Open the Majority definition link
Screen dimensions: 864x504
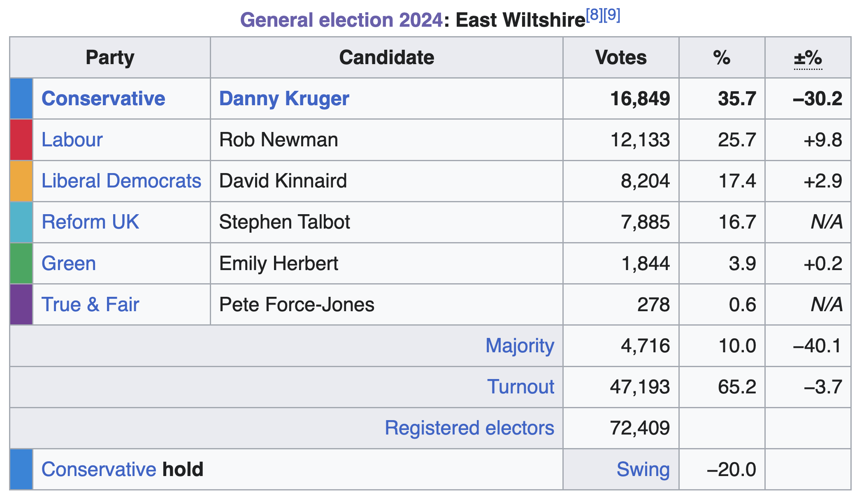pyautogui.click(x=520, y=346)
